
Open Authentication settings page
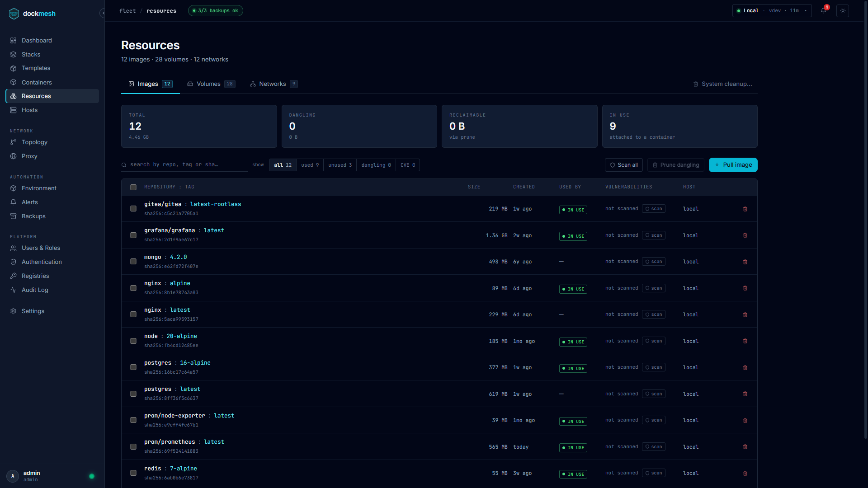pyautogui.click(x=52, y=262)
